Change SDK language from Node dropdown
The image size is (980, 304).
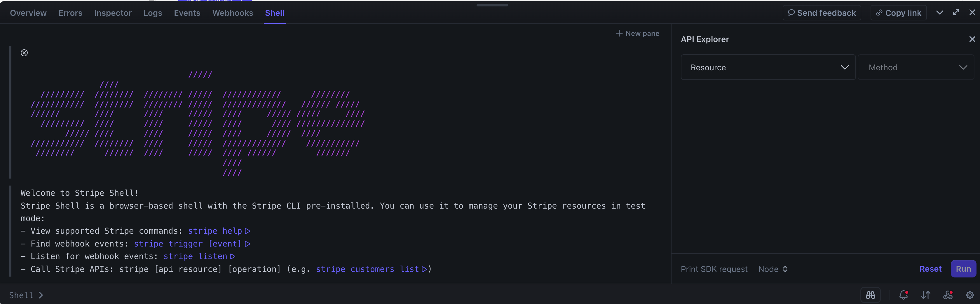pos(772,269)
